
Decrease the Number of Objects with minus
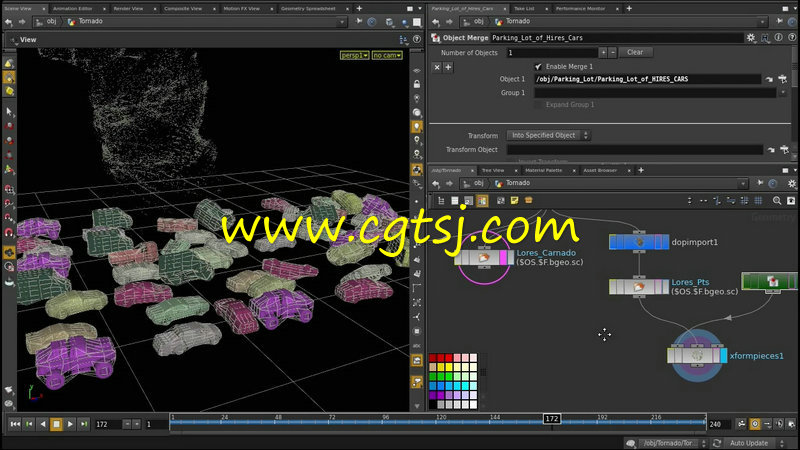(613, 53)
